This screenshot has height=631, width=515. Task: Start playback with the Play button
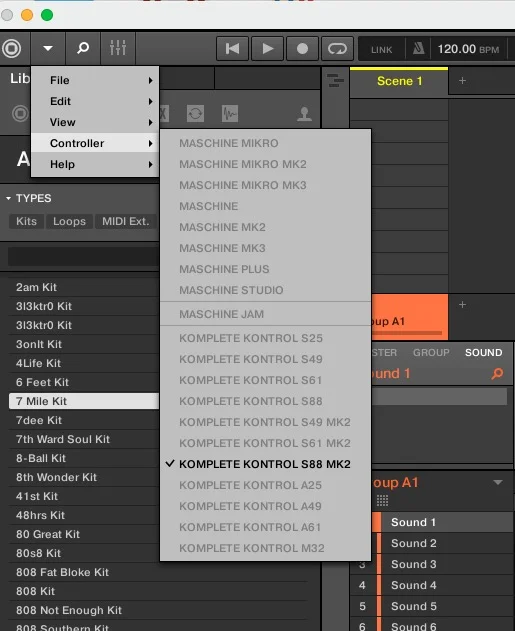tap(268, 49)
